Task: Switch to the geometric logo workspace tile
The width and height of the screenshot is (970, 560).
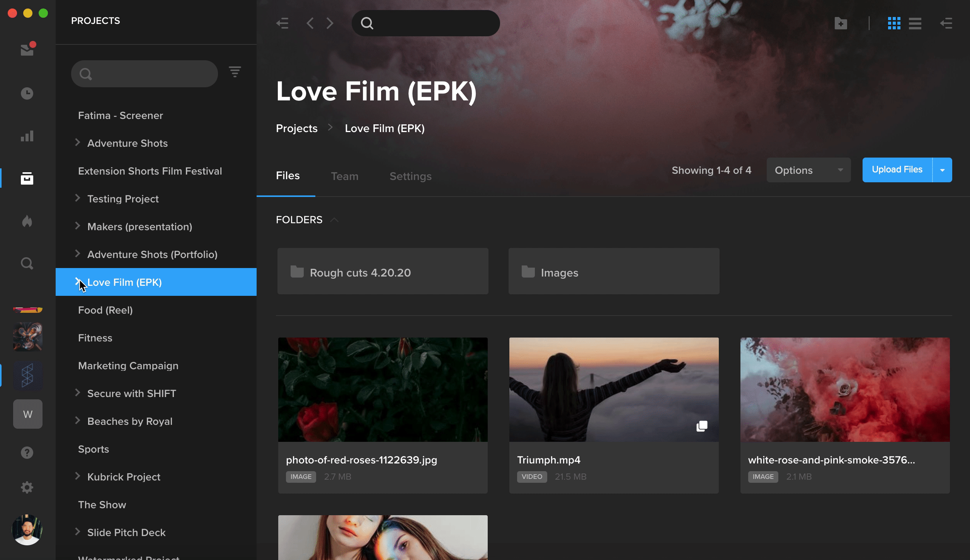Action: click(x=28, y=375)
